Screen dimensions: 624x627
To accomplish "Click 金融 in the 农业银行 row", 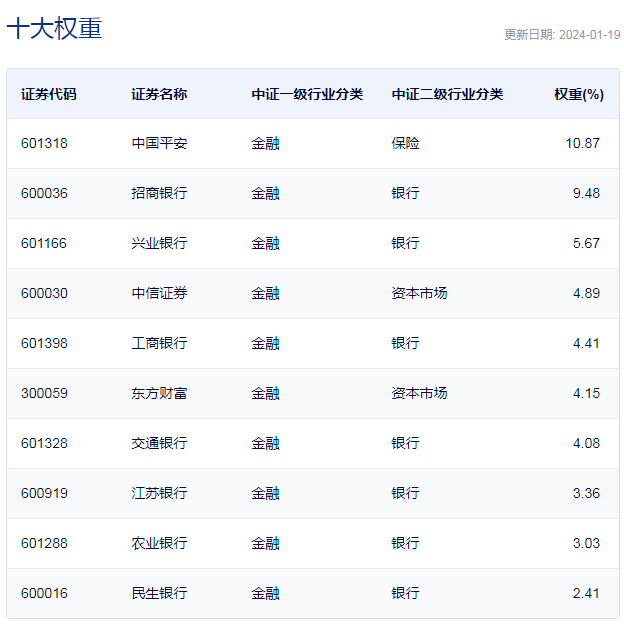I will (265, 543).
